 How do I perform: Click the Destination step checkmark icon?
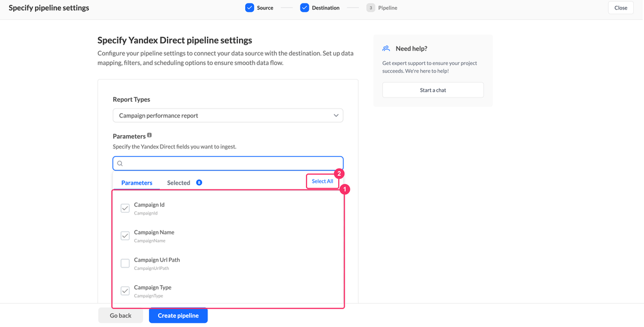click(x=304, y=8)
